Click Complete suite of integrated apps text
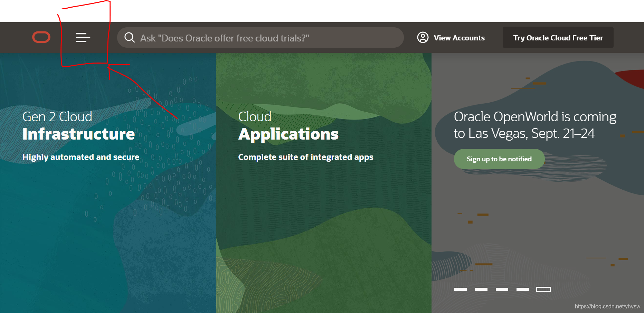The image size is (644, 313). pyautogui.click(x=306, y=157)
